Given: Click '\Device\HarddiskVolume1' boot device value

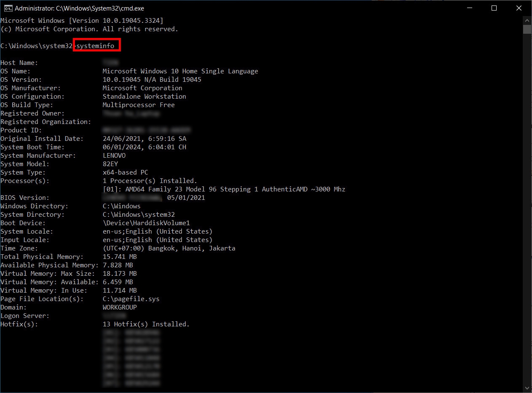Looking at the screenshot, I should click(x=146, y=223).
